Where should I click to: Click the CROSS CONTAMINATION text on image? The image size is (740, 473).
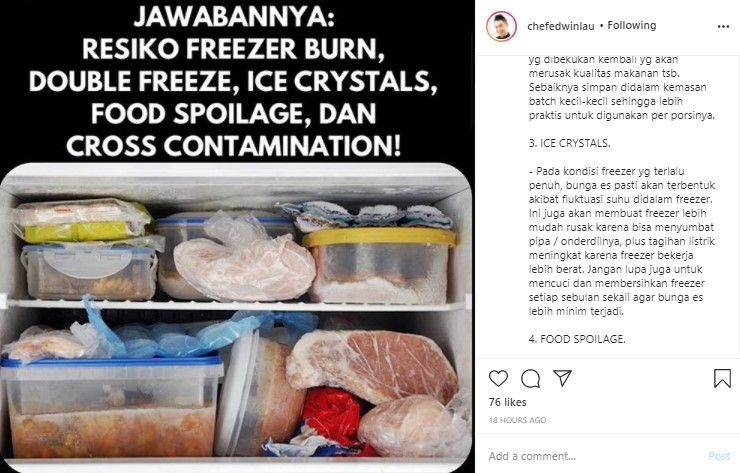tap(234, 145)
